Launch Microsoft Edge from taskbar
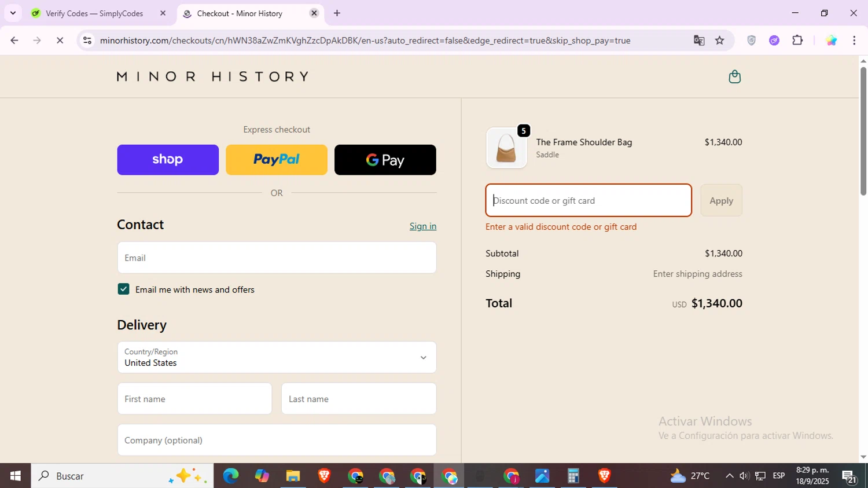This screenshot has height=488, width=868. (x=230, y=476)
